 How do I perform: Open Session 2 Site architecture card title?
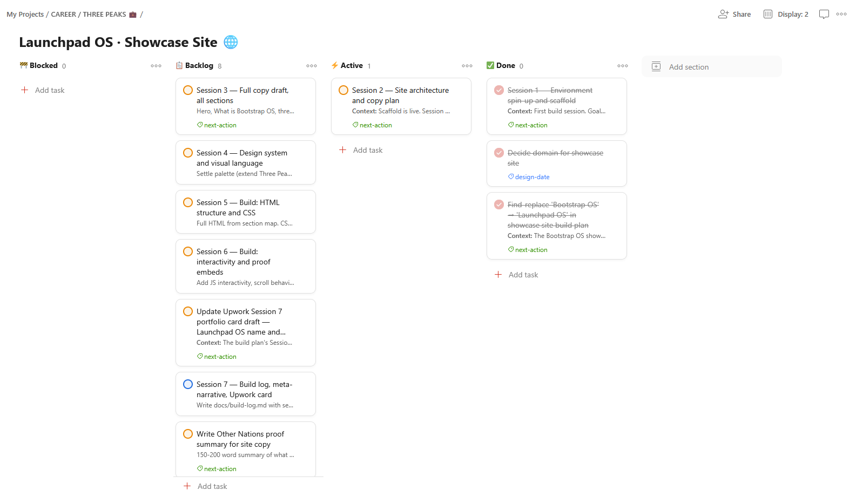[x=400, y=96]
